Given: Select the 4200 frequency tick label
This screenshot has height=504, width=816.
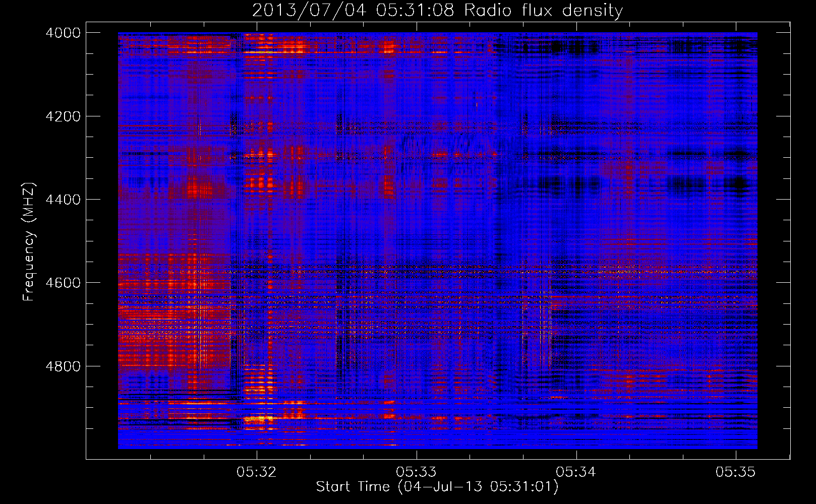Looking at the screenshot, I should pyautogui.click(x=63, y=116).
